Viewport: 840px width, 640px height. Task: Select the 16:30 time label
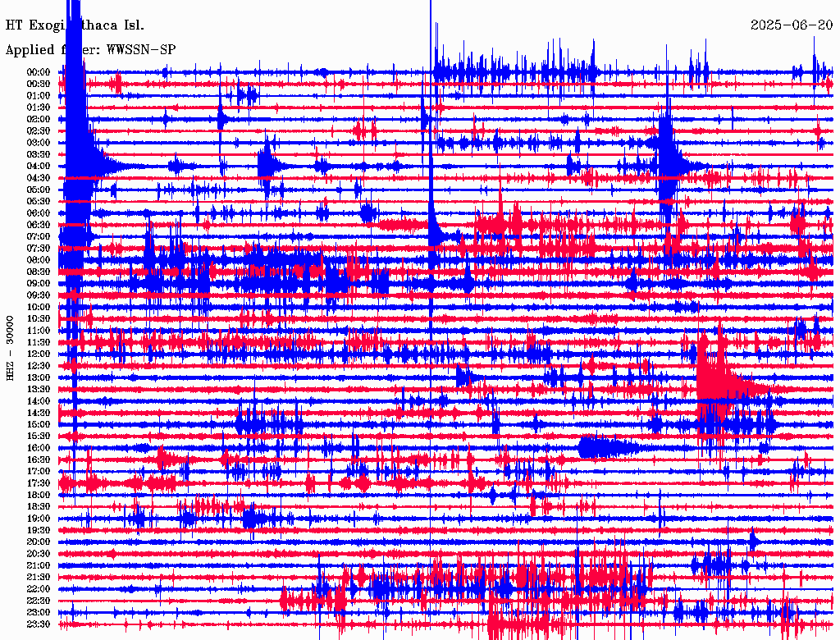(x=39, y=459)
